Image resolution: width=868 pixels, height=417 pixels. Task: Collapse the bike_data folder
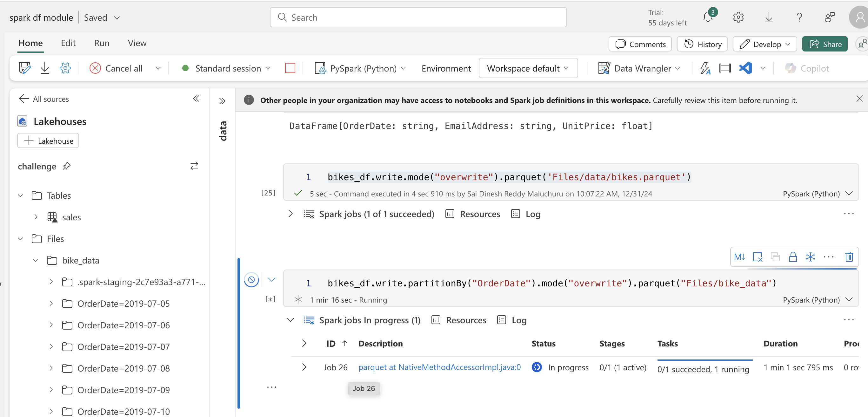[35, 260]
